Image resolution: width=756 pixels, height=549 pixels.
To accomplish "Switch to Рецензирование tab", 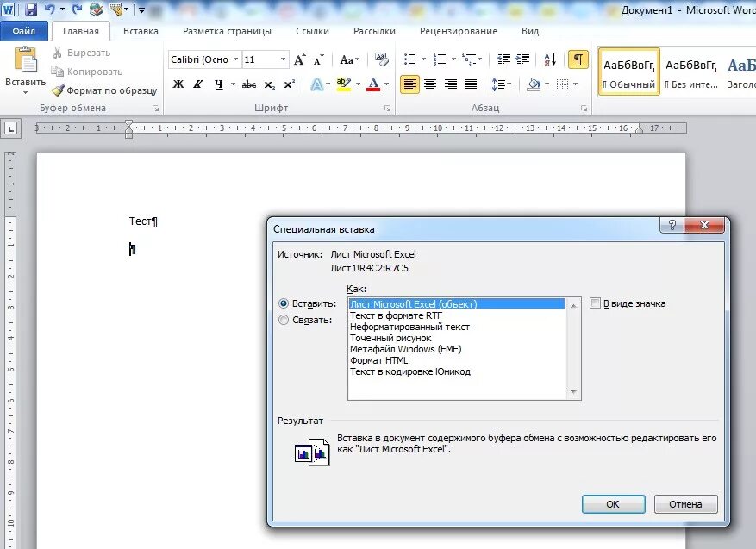I will [459, 31].
